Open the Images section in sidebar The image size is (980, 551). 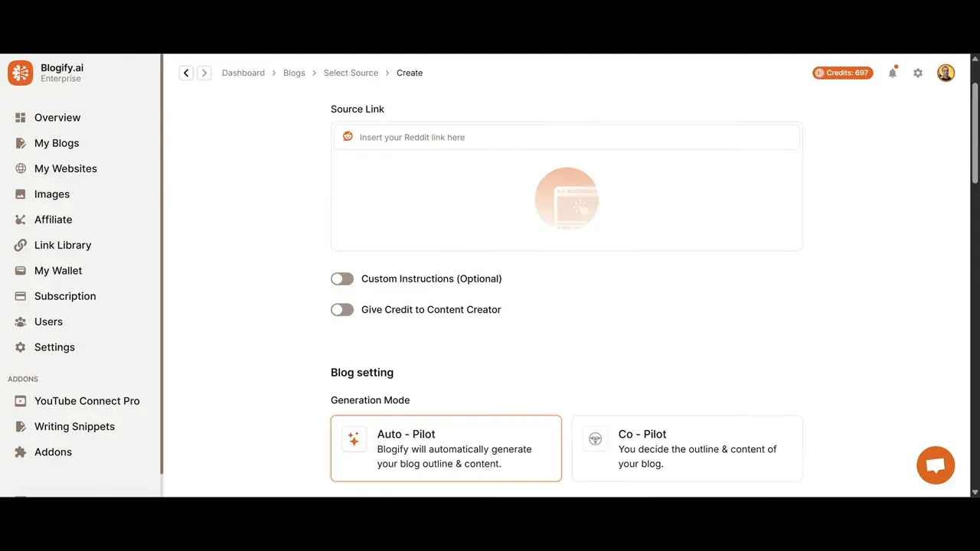point(51,194)
